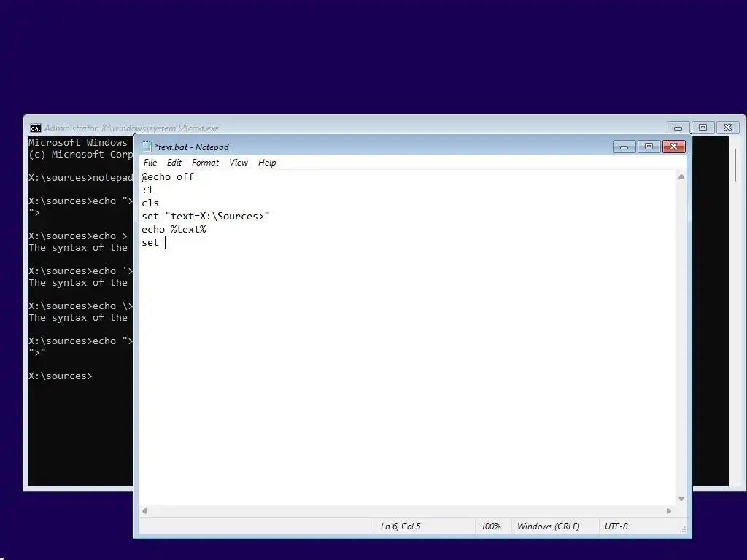
Task: Click 'Ln 6, Col 5' in status bar
Action: click(400, 526)
